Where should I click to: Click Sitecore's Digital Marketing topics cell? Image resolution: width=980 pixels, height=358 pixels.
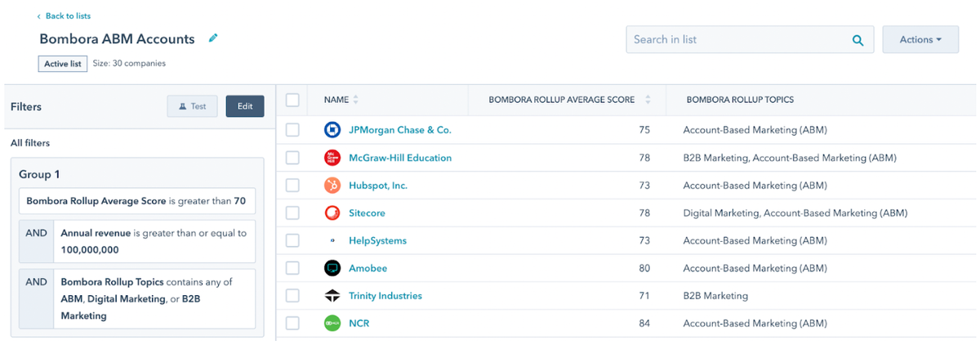tap(795, 213)
